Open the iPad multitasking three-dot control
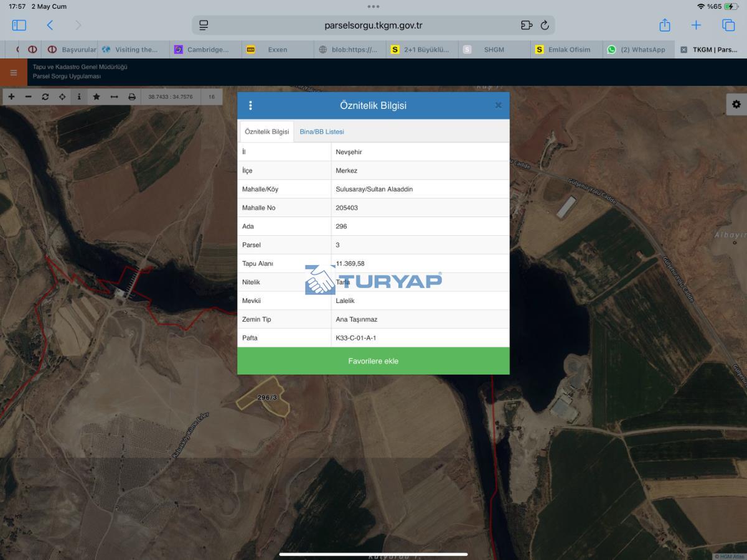This screenshot has width=747, height=560. [374, 6]
